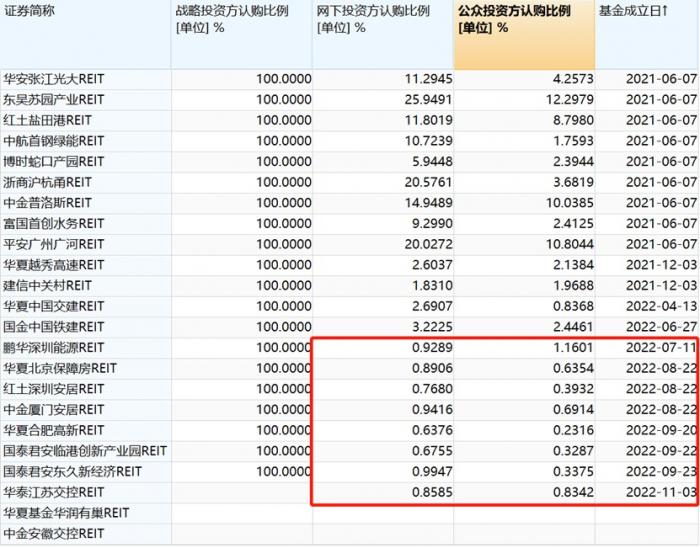
Task: Click the date cell 2022-07-11
Action: tap(661, 348)
